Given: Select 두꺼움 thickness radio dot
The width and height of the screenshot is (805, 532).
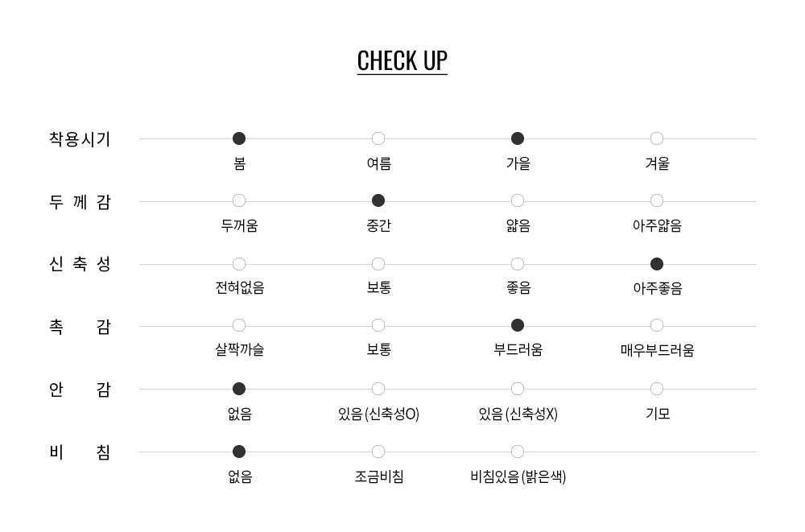Looking at the screenshot, I should click(x=239, y=200).
